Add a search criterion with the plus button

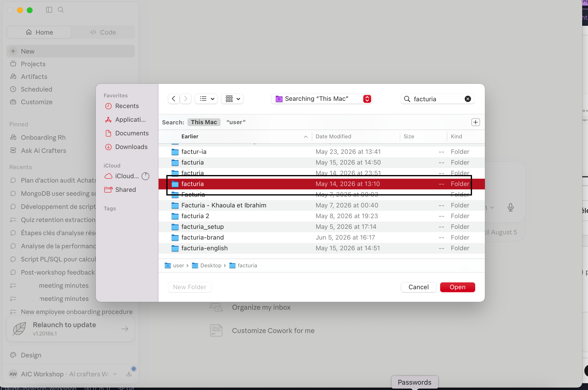[475, 122]
